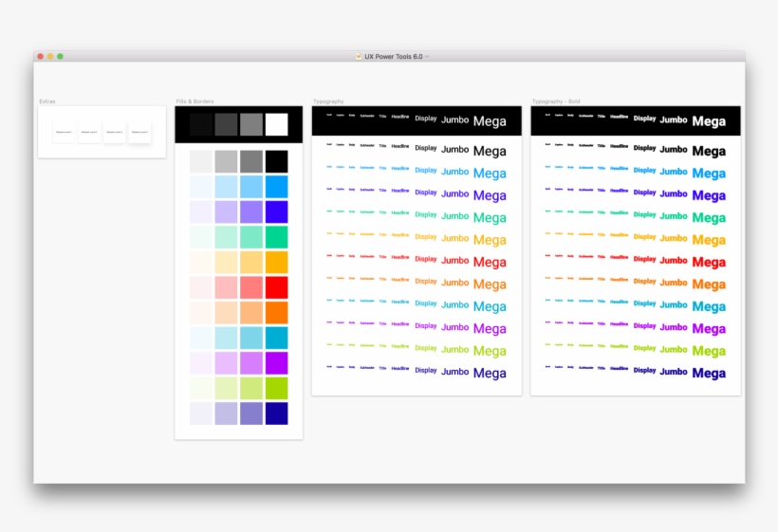The image size is (778, 532).
Task: Pick the solid black swatch in grayscale row
Action: (276, 161)
